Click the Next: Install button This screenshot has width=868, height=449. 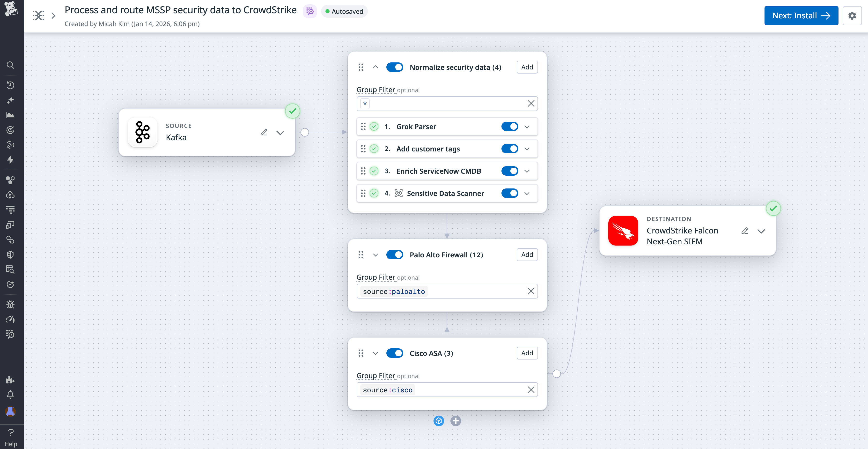tap(801, 15)
